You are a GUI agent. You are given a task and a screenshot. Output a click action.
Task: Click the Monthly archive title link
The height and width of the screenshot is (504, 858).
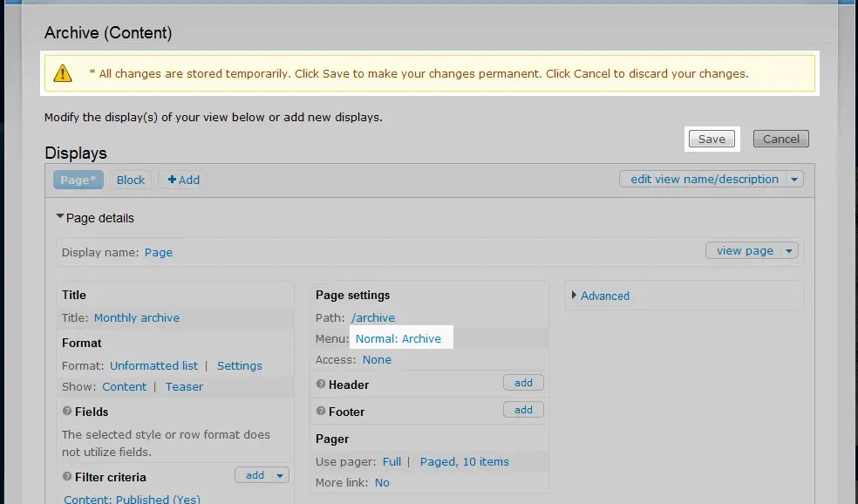136,317
